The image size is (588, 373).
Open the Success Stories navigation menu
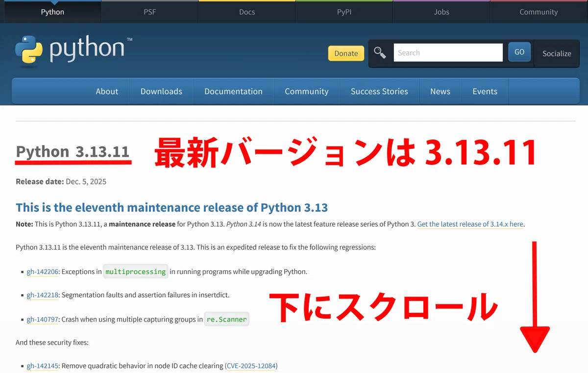379,91
